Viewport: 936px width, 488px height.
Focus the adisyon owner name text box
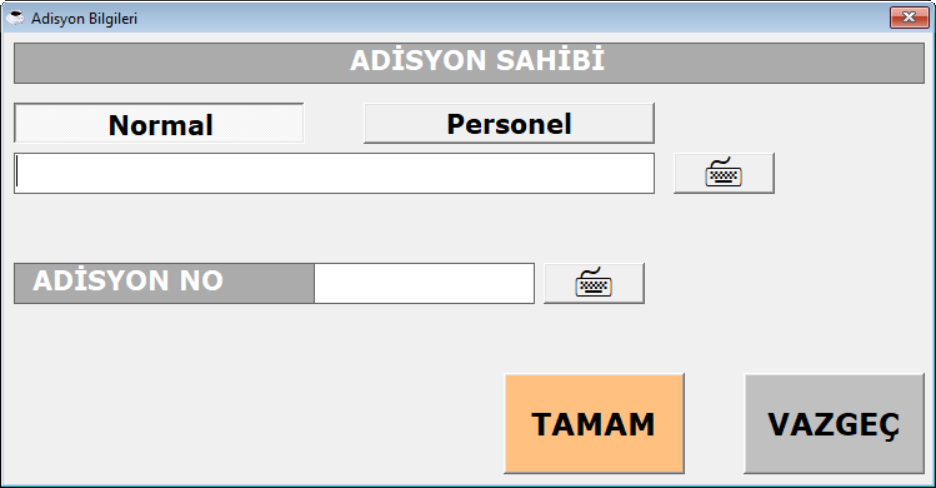tap(334, 173)
